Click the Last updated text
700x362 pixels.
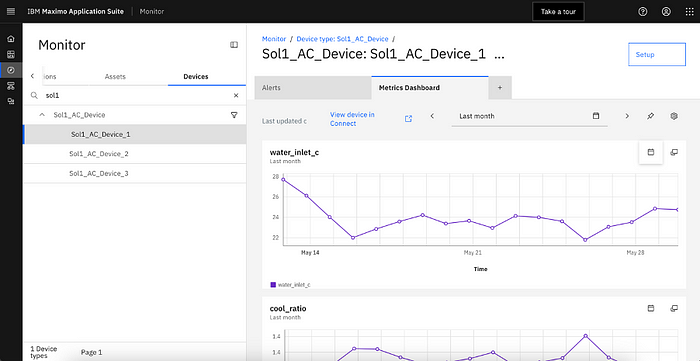pos(284,121)
